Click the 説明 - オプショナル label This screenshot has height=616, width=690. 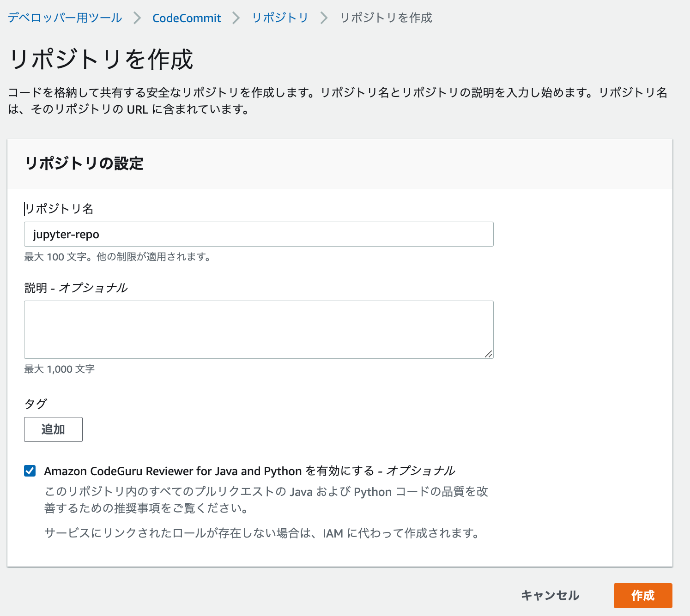(76, 288)
